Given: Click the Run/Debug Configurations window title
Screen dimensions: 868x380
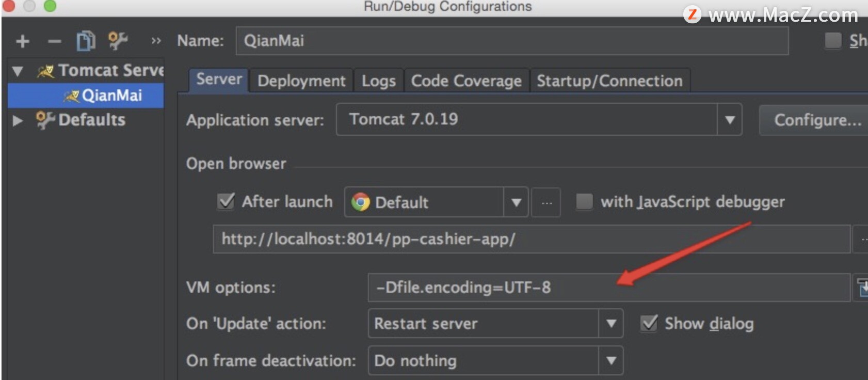Looking at the screenshot, I should (x=447, y=6).
